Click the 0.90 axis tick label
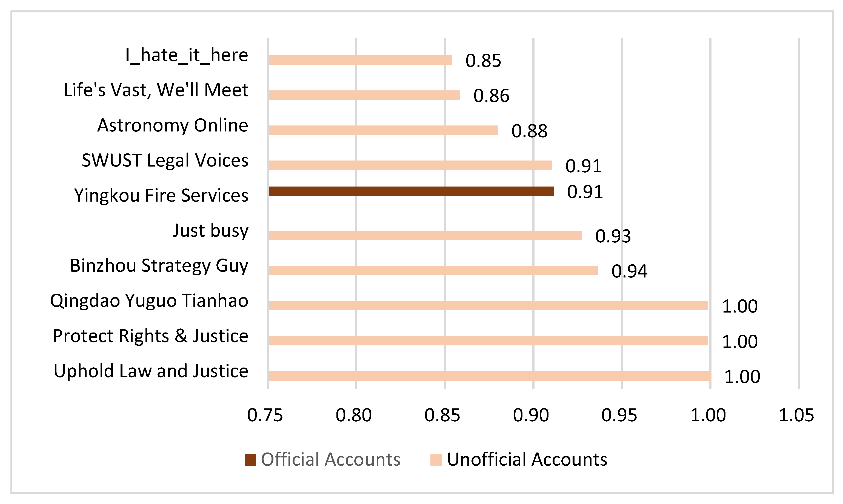 (530, 415)
